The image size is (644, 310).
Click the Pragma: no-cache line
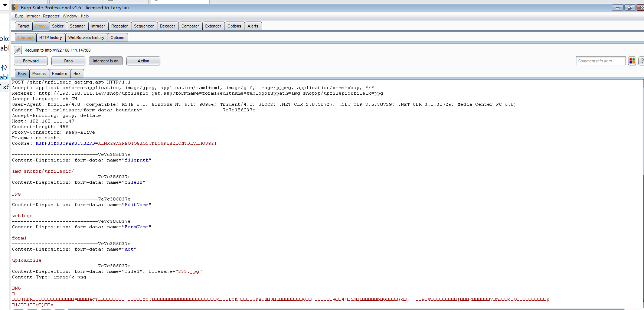[x=36, y=138]
